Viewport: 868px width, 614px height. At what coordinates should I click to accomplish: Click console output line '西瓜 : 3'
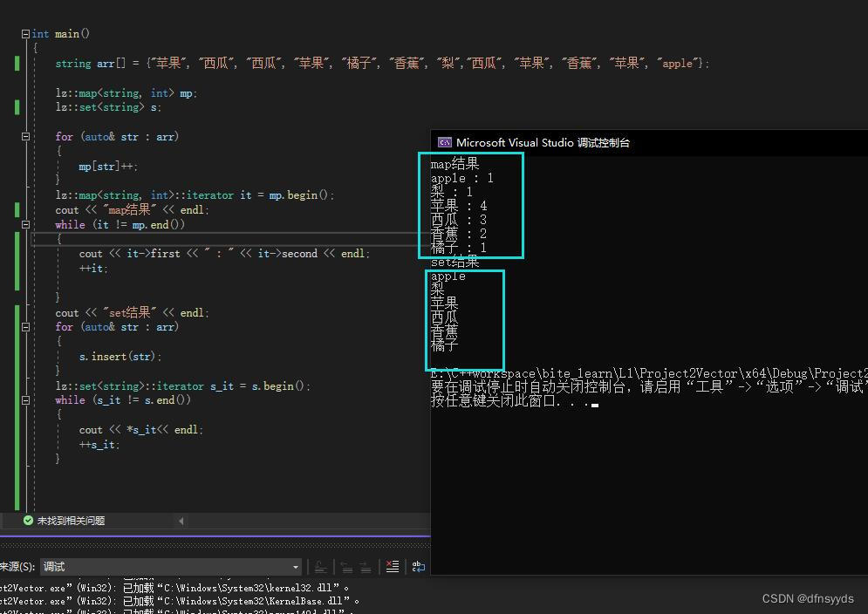tap(459, 220)
